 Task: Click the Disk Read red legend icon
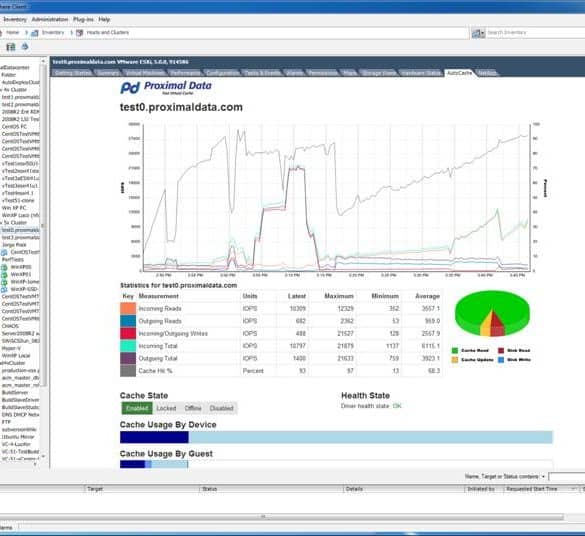(501, 351)
